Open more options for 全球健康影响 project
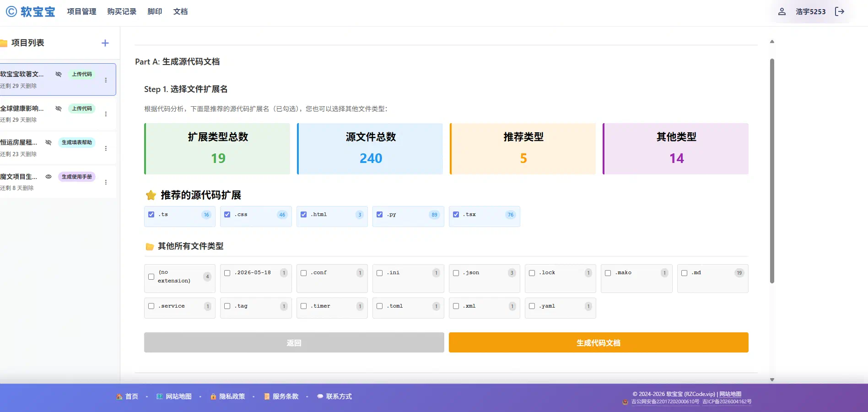868x412 pixels. tap(106, 114)
